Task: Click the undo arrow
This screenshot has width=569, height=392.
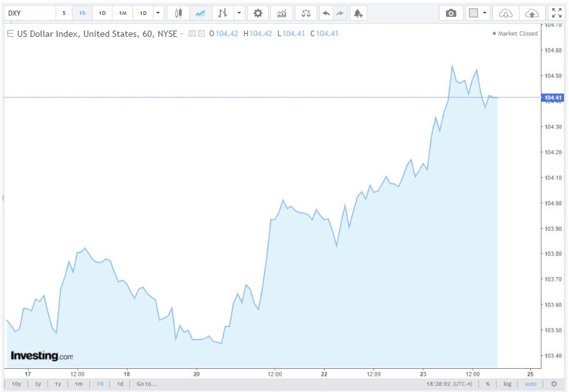Action: [x=325, y=12]
